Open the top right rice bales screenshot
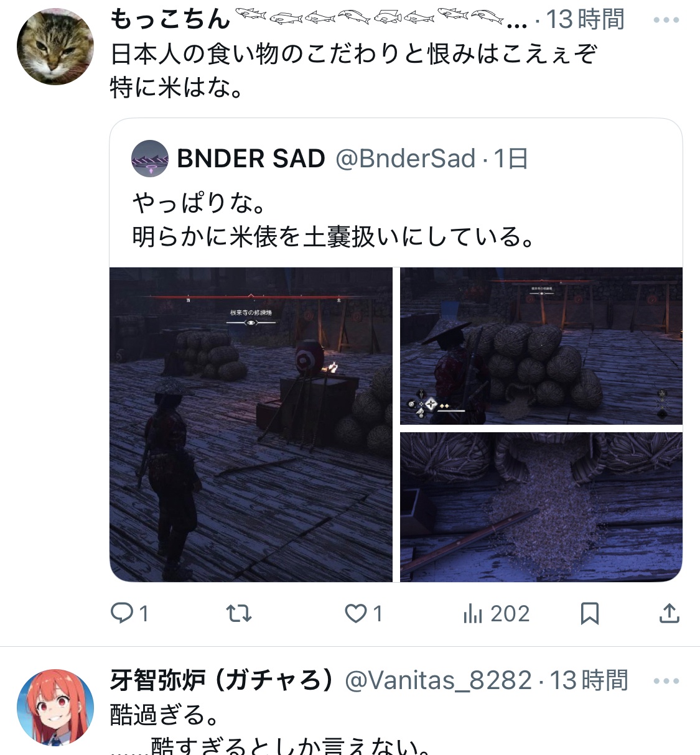The height and width of the screenshot is (755, 700). pos(541,346)
